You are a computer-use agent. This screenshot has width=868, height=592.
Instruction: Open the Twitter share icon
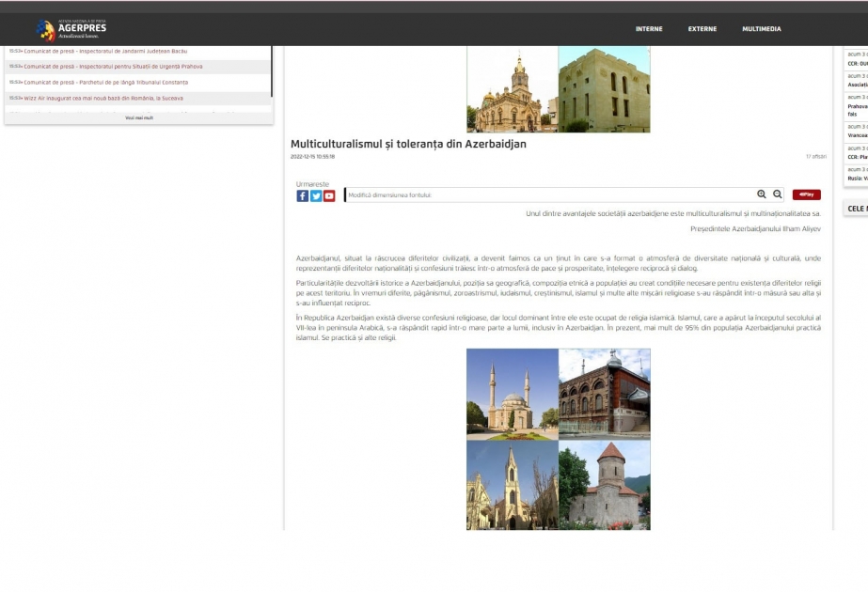pos(316,195)
